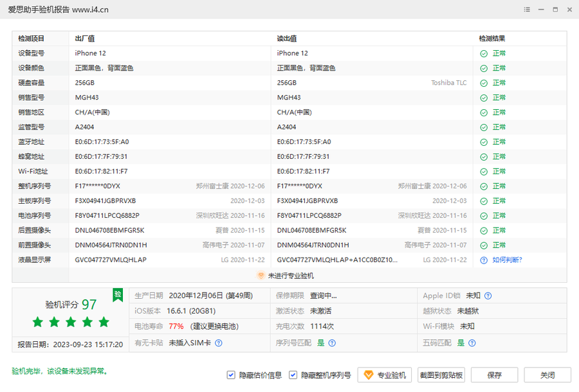Click the green check icon for 设备型号 row

(484, 54)
